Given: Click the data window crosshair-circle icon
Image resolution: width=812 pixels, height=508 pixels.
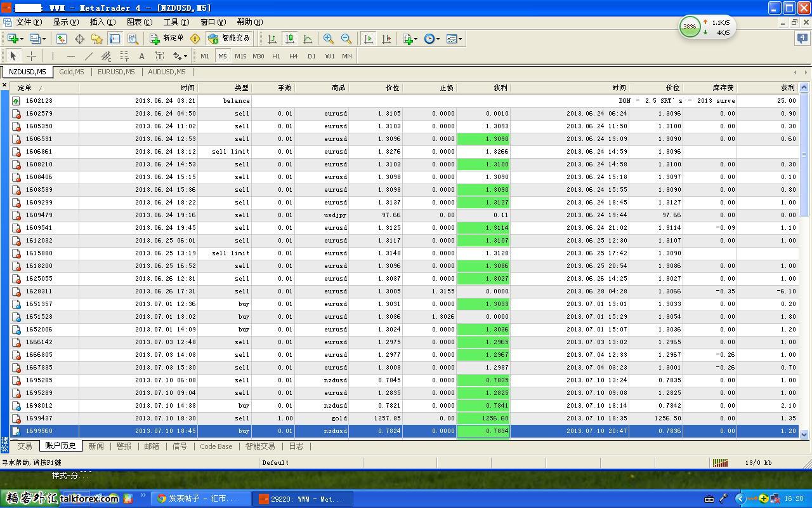Looking at the screenshot, I should [79, 39].
